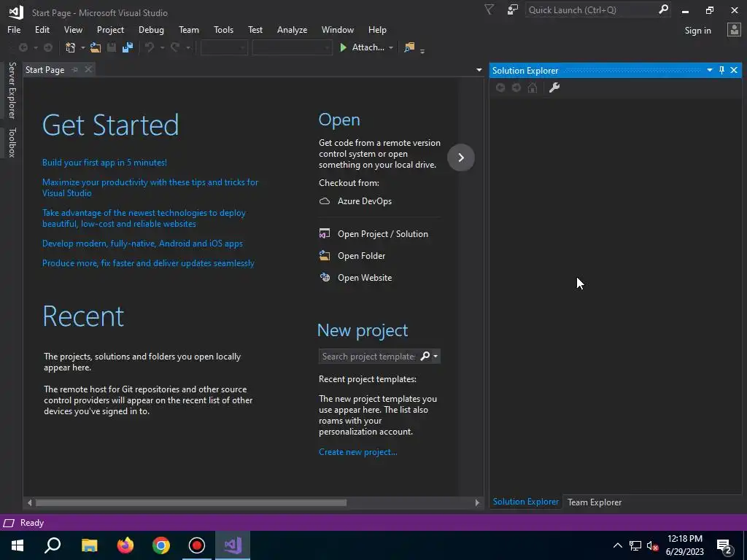Viewport: 747px width, 560px height.
Task: Click the Azure DevOps cloud icon
Action: (325, 201)
